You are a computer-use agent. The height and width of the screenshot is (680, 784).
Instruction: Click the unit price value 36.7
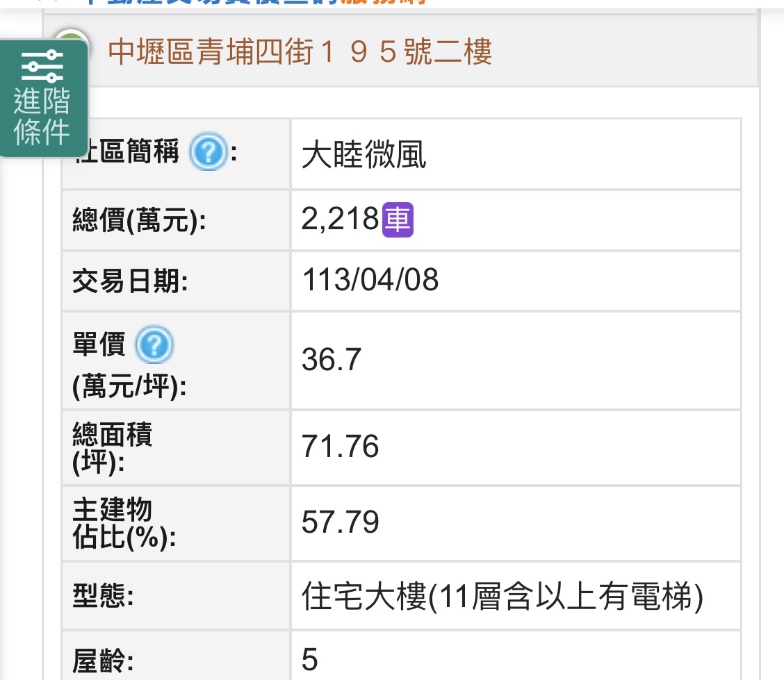tap(332, 360)
